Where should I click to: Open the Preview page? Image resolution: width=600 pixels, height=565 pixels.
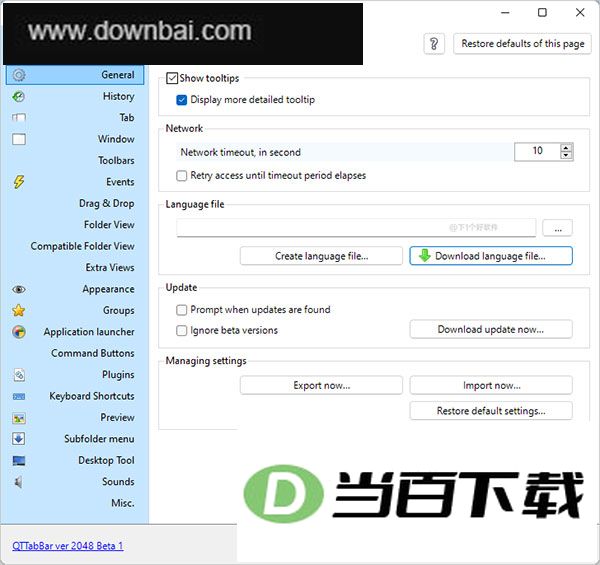coord(75,418)
